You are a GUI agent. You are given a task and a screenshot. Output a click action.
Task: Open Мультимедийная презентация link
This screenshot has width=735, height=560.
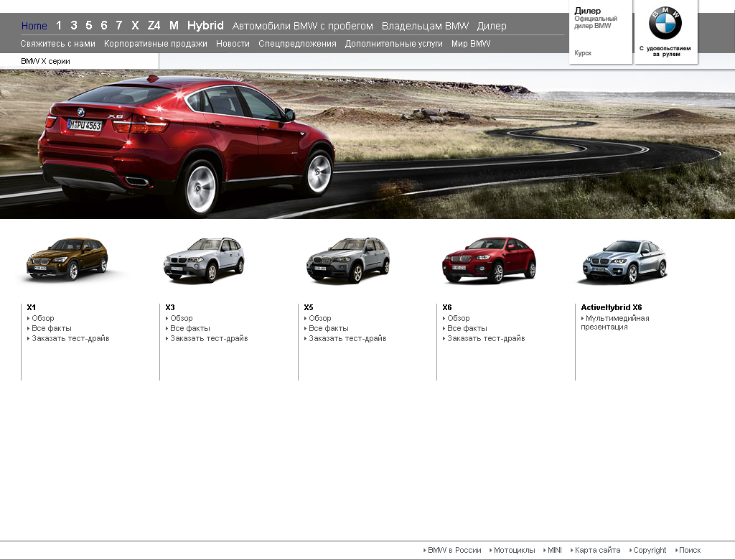point(615,322)
